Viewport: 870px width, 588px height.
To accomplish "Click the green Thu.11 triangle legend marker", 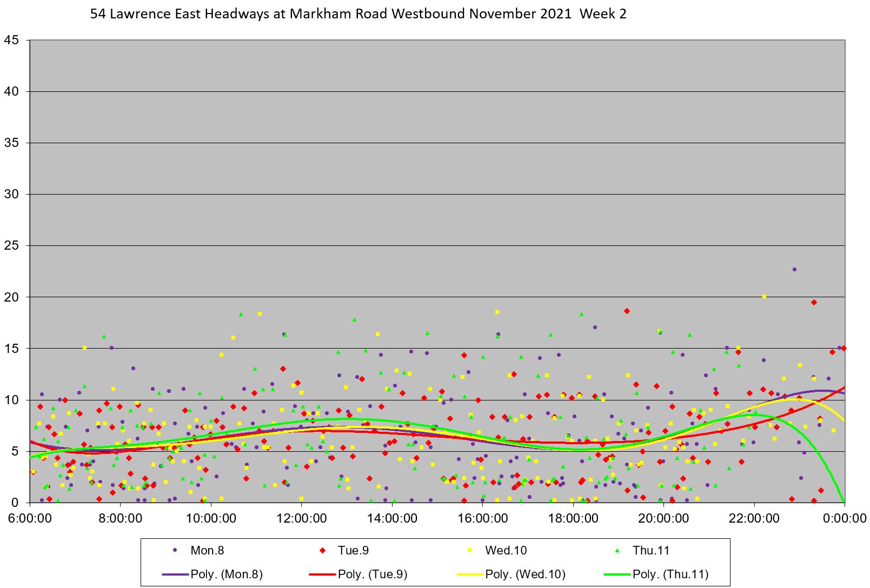I will click(x=617, y=550).
